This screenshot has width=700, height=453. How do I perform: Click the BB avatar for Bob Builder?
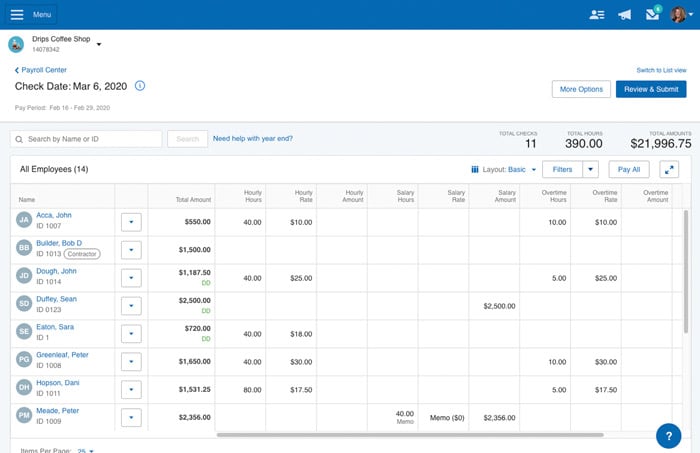(x=24, y=248)
